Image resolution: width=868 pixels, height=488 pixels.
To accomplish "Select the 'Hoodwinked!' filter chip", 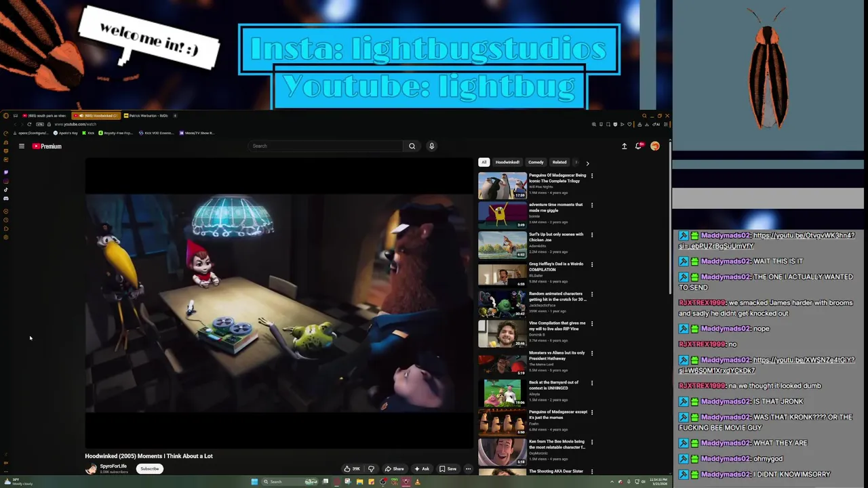I will pyautogui.click(x=507, y=162).
